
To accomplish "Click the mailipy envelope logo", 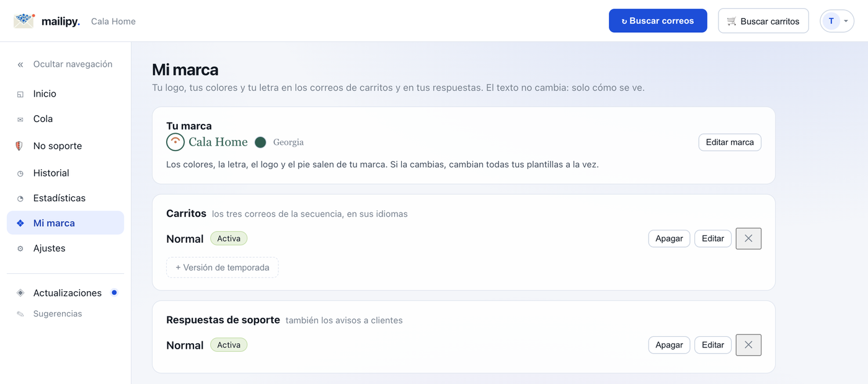I will [24, 20].
